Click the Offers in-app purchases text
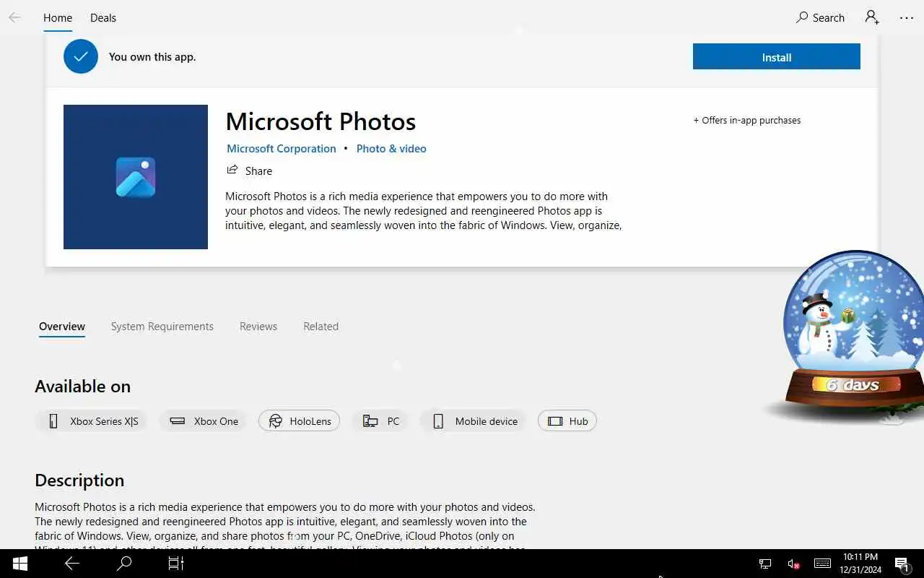The image size is (924, 578). coord(747,121)
